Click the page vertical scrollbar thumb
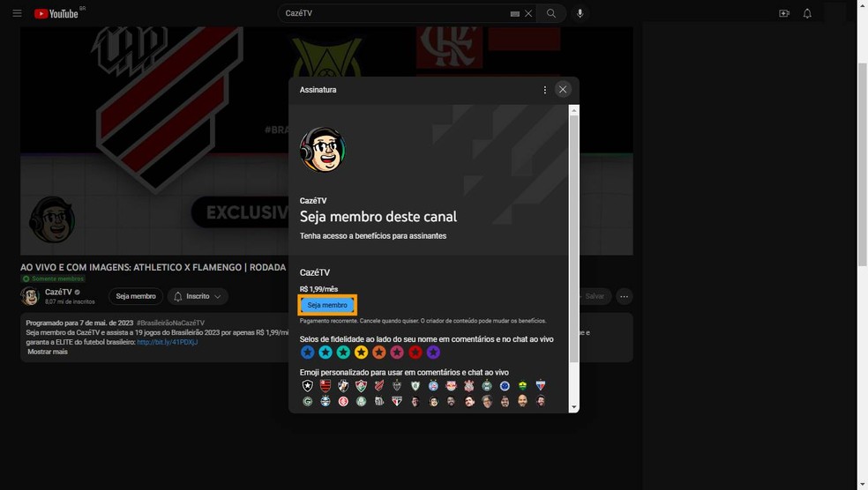Screen dimensions: 868x490 (863, 164)
